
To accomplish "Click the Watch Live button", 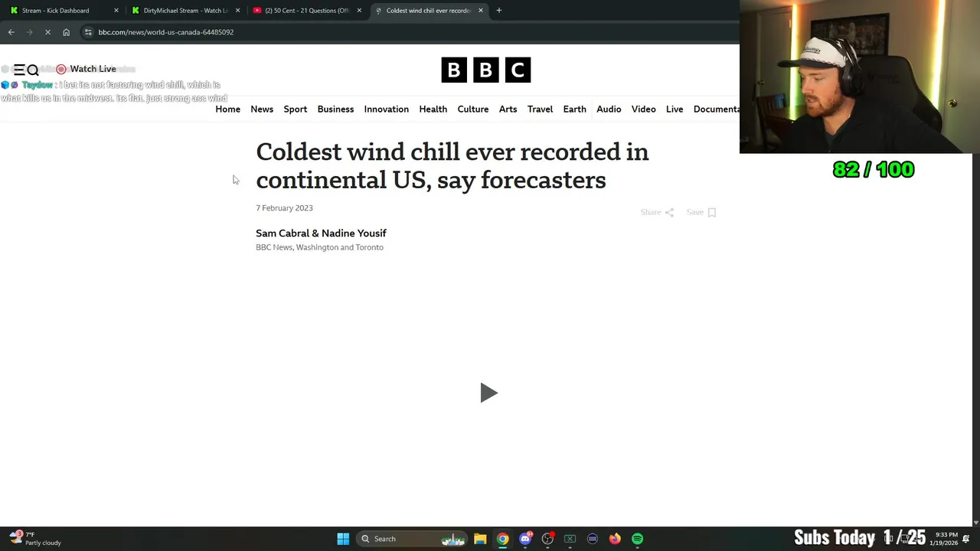I will (86, 69).
